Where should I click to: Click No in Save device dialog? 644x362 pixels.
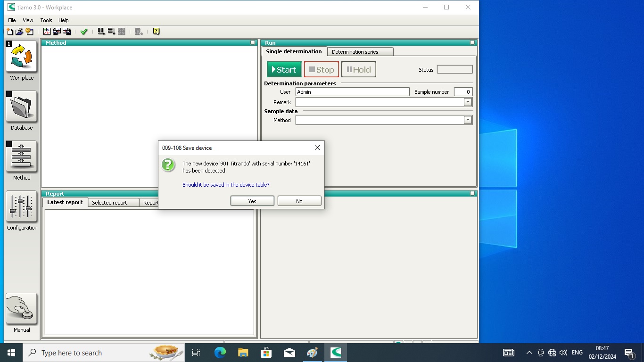point(299,201)
